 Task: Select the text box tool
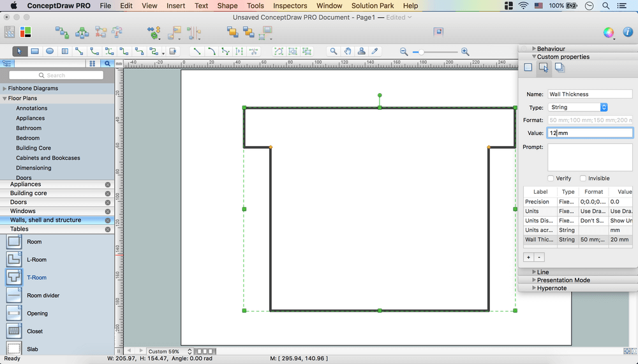[64, 51]
